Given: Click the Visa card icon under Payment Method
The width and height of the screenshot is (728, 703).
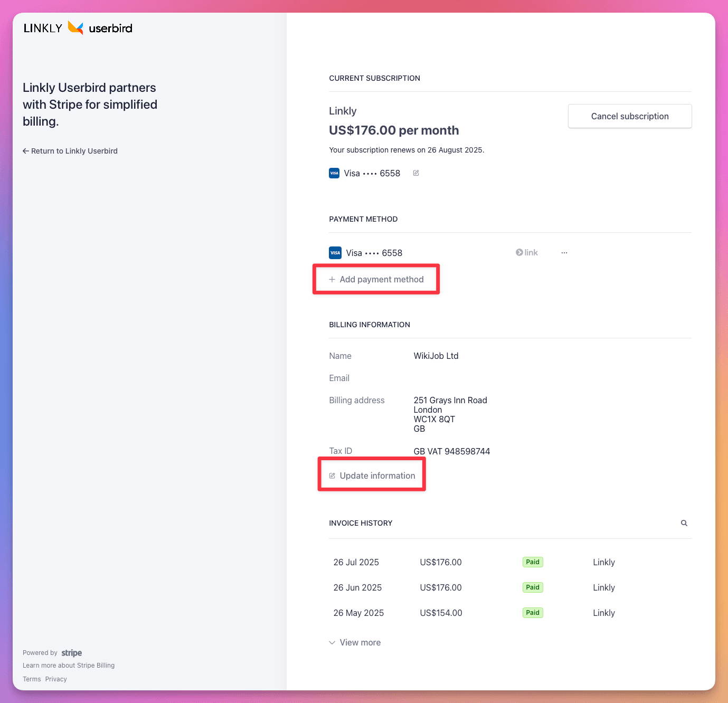Looking at the screenshot, I should pos(335,253).
